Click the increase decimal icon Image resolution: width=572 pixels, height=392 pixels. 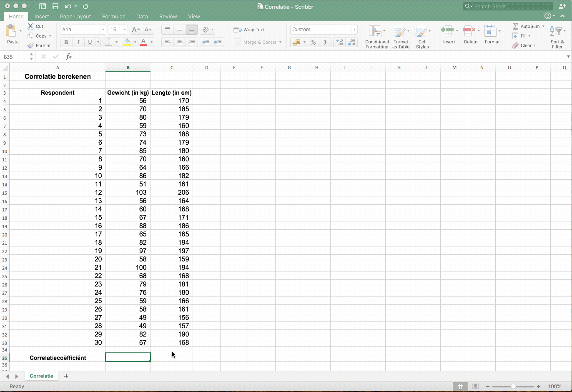339,42
